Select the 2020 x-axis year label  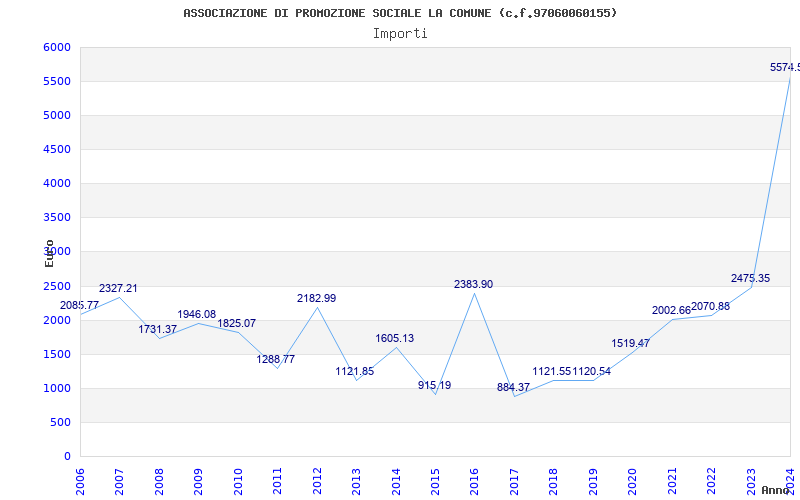(x=631, y=481)
